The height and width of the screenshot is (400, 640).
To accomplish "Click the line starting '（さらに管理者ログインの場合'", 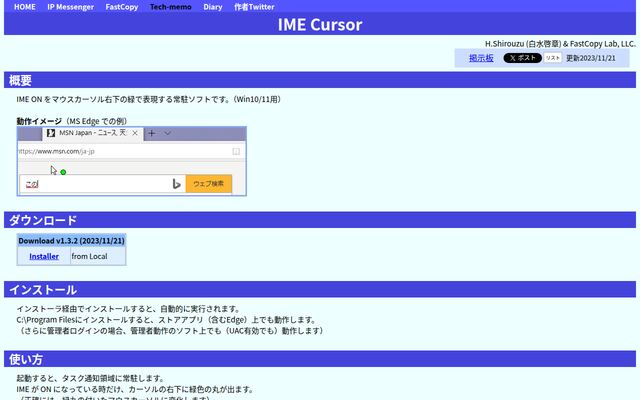I will coord(171,331).
